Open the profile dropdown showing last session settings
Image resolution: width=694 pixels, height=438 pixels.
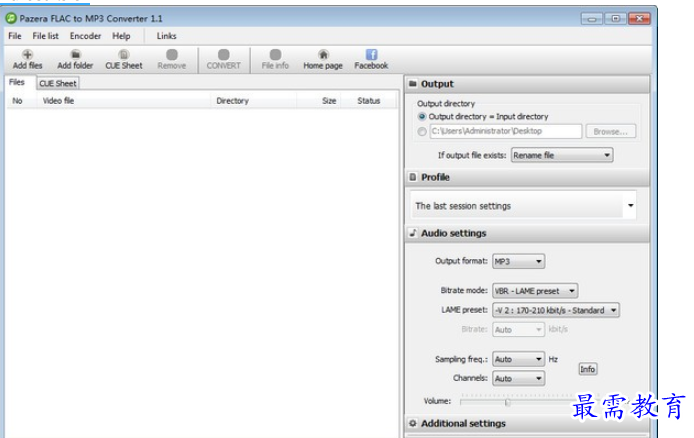[524, 206]
